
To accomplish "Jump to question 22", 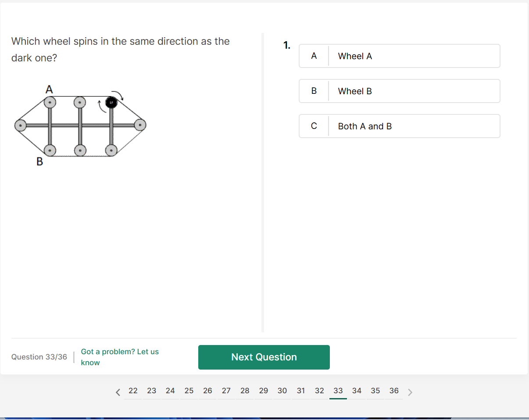I will tap(133, 391).
